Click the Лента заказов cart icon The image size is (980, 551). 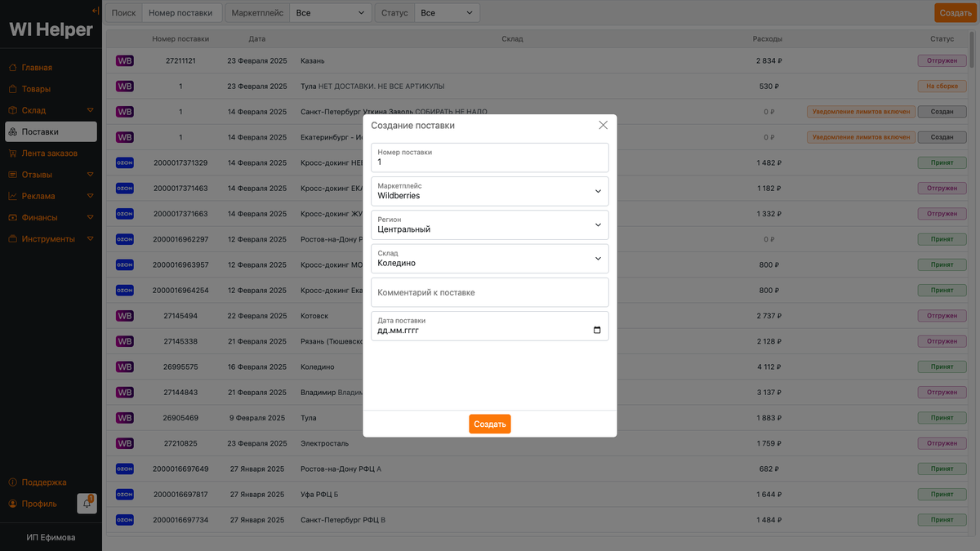[12, 153]
